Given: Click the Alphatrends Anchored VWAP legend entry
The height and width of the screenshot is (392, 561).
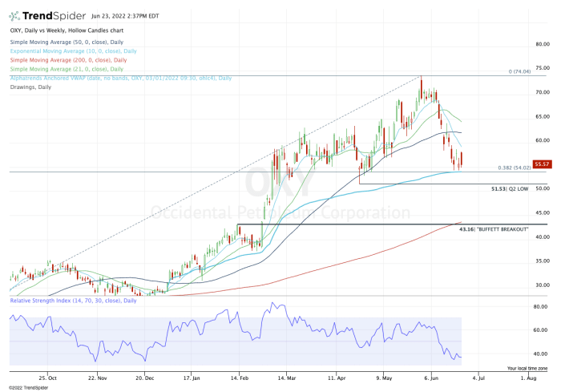Looking at the screenshot, I should [x=120, y=78].
